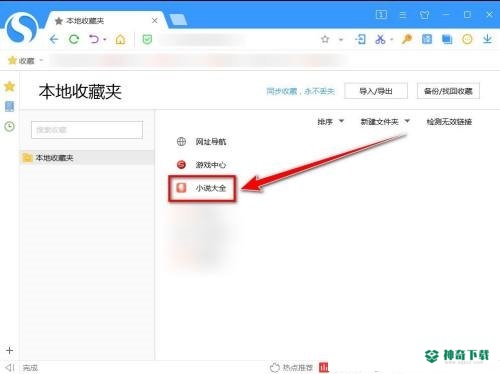Click the smiley face toolbar icon
Screen dimensions: 500x374
[467, 39]
